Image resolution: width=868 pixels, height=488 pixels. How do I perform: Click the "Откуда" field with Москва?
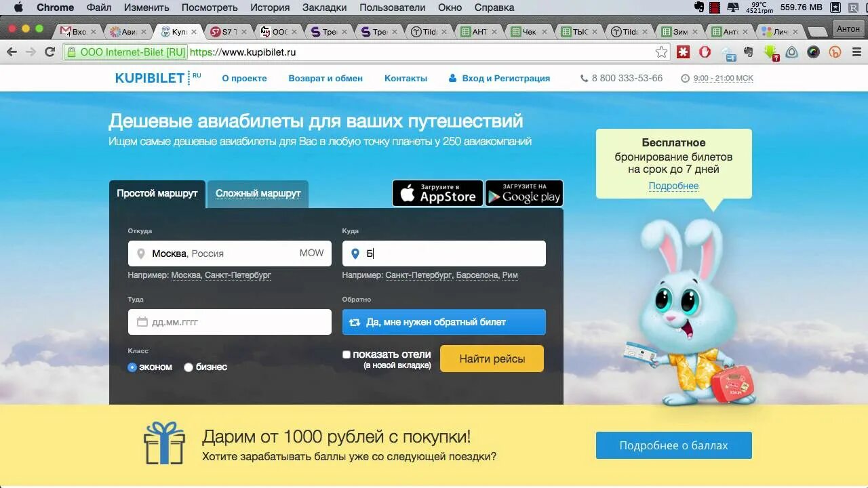pos(230,253)
